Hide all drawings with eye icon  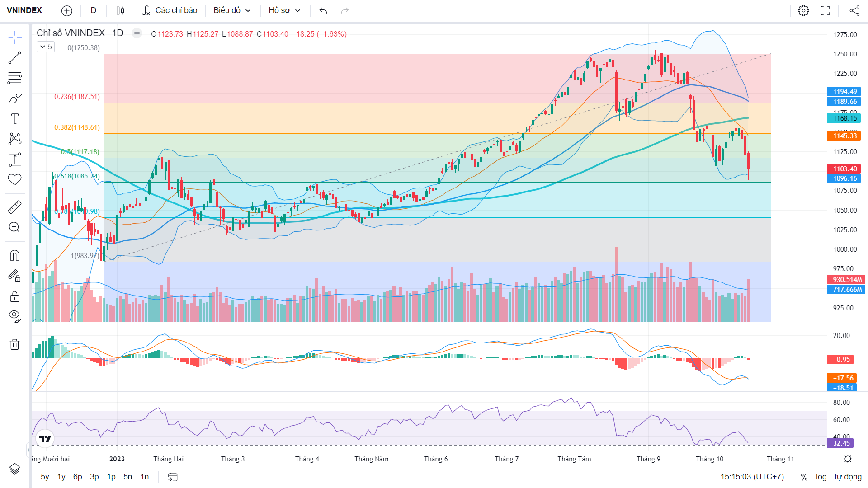[x=14, y=316]
